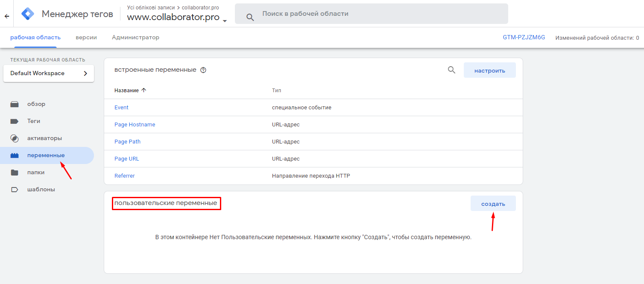Viewport: 644px width, 284px height.
Task: Switch to the версии tab
Action: point(86,38)
